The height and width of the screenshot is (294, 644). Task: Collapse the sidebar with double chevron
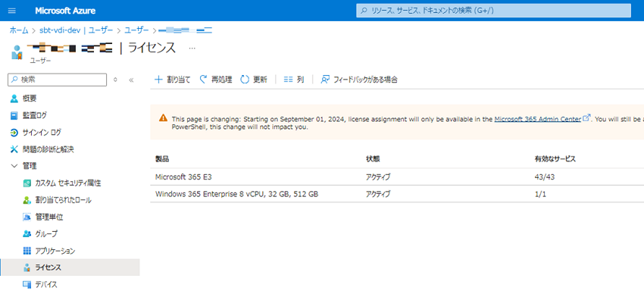[x=131, y=80]
